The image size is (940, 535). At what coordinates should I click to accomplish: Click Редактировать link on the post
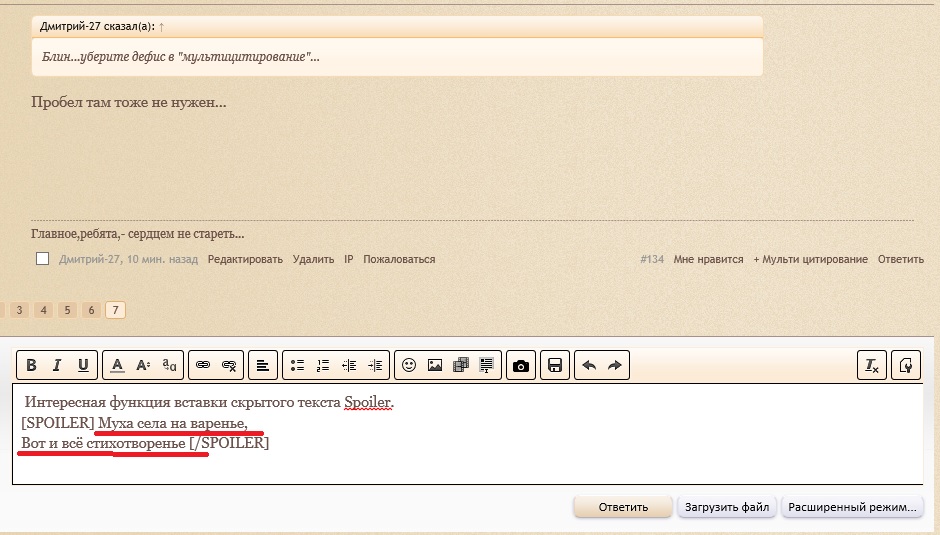[245, 259]
